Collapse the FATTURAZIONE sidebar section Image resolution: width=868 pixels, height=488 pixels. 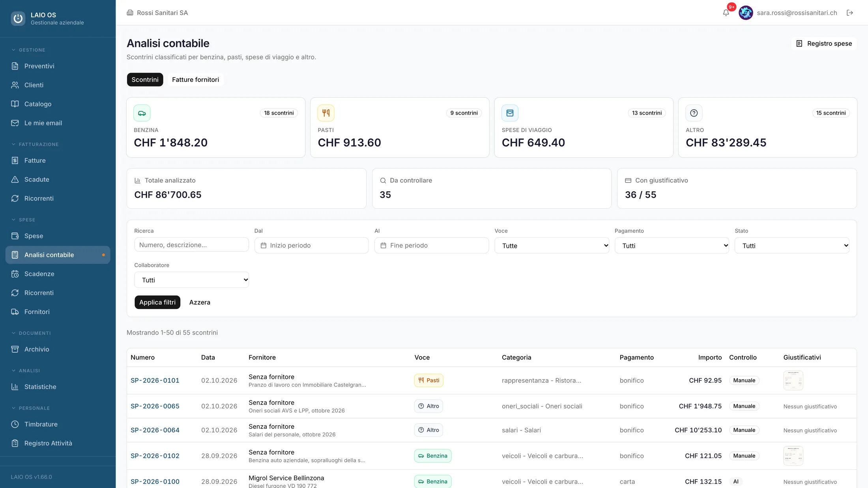(x=35, y=144)
